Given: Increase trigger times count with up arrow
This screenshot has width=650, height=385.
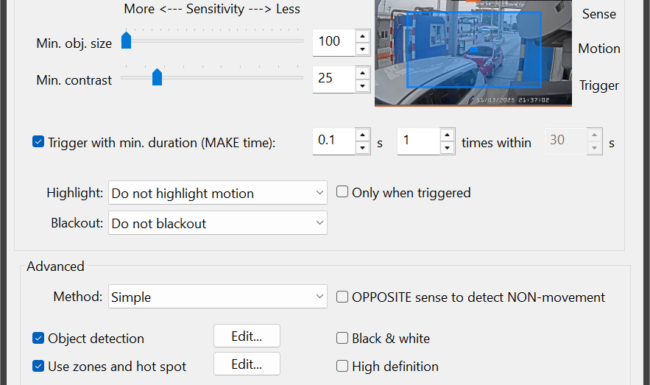Looking at the screenshot, I should pos(447,135).
